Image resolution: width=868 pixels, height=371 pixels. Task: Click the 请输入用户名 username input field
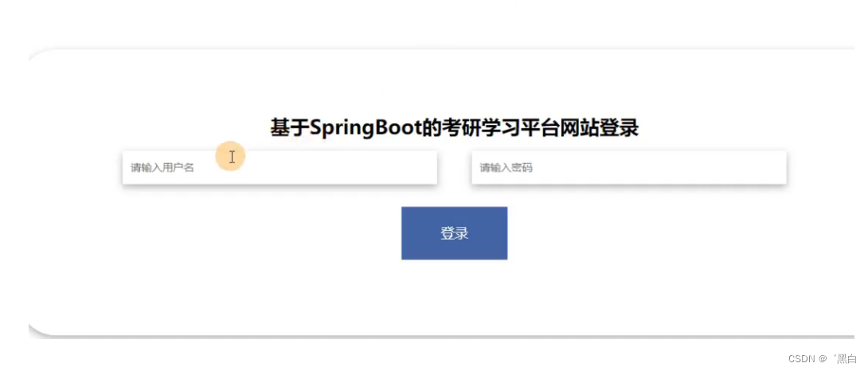click(x=280, y=167)
